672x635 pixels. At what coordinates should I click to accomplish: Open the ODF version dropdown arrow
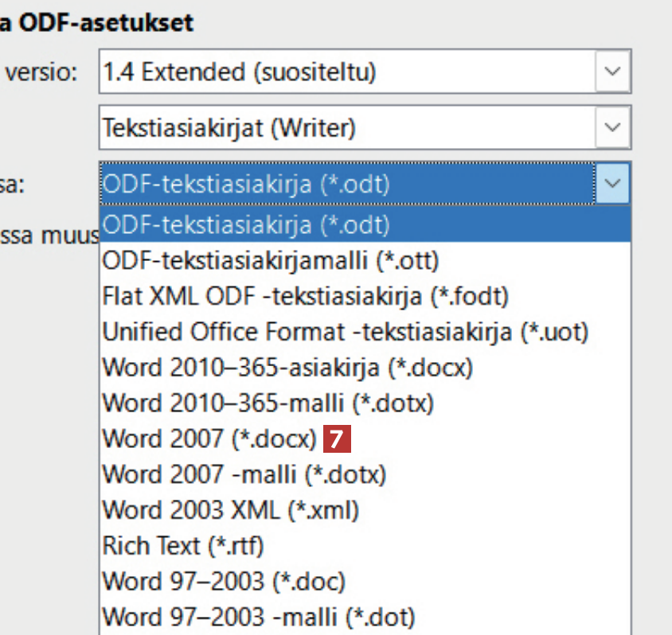611,72
